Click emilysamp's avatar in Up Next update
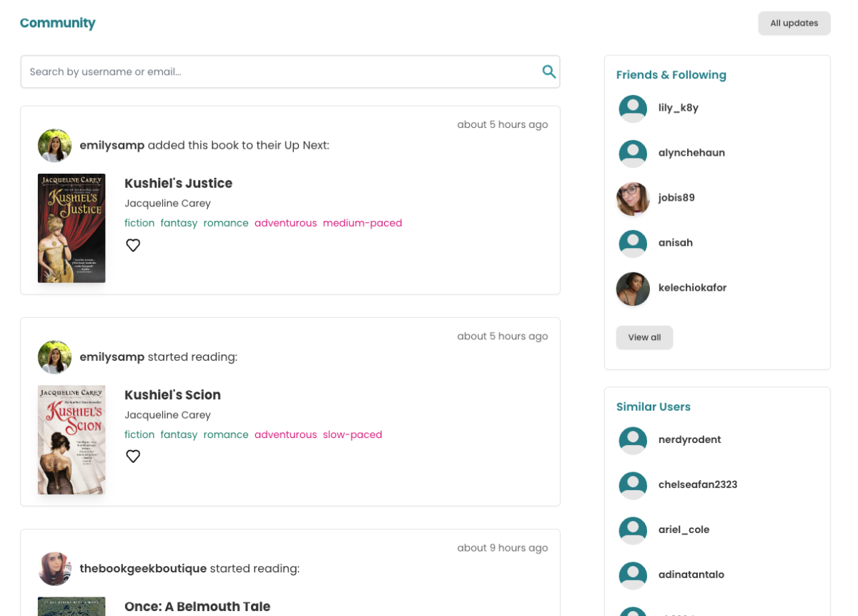The width and height of the screenshot is (858, 616). (54, 146)
